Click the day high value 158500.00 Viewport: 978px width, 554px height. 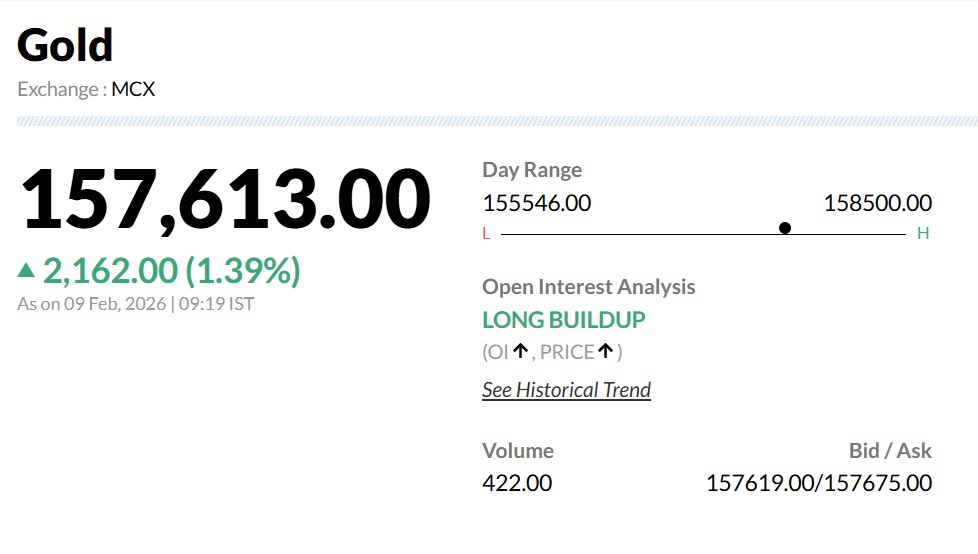pos(877,203)
